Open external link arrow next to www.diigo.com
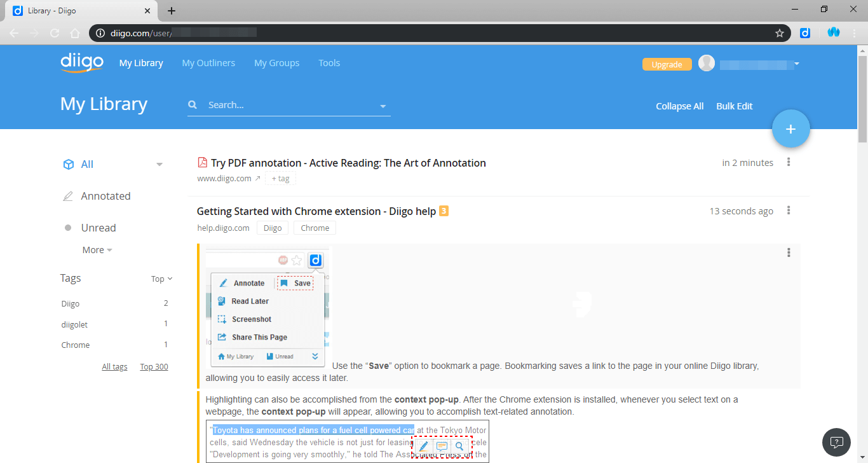The width and height of the screenshot is (868, 463). pyautogui.click(x=257, y=179)
